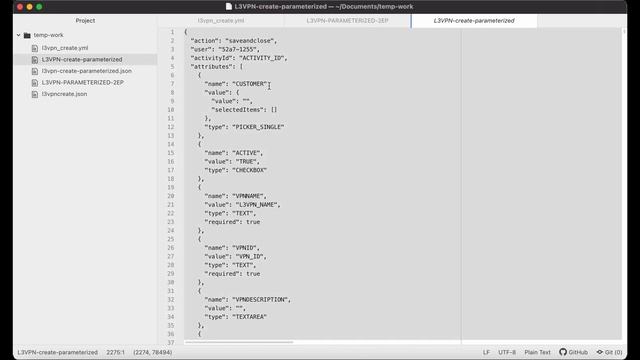Click the "name": "CUSTOMER" line

237,84
